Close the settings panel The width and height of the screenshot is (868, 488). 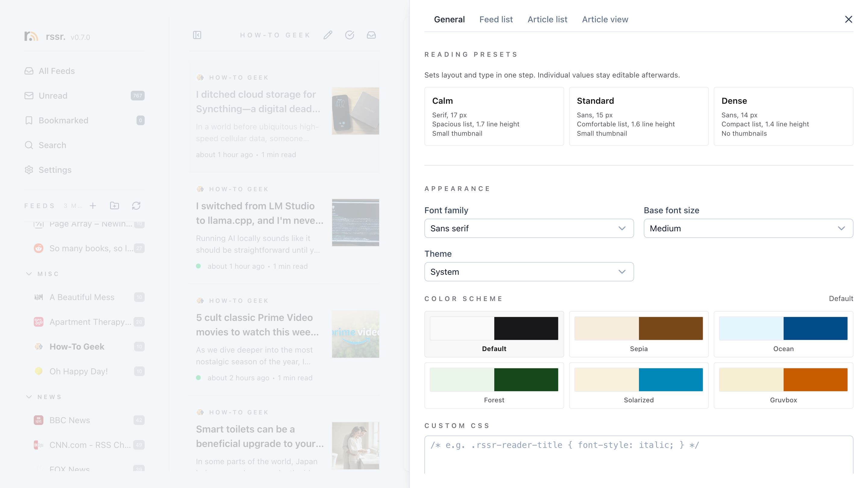click(x=848, y=19)
